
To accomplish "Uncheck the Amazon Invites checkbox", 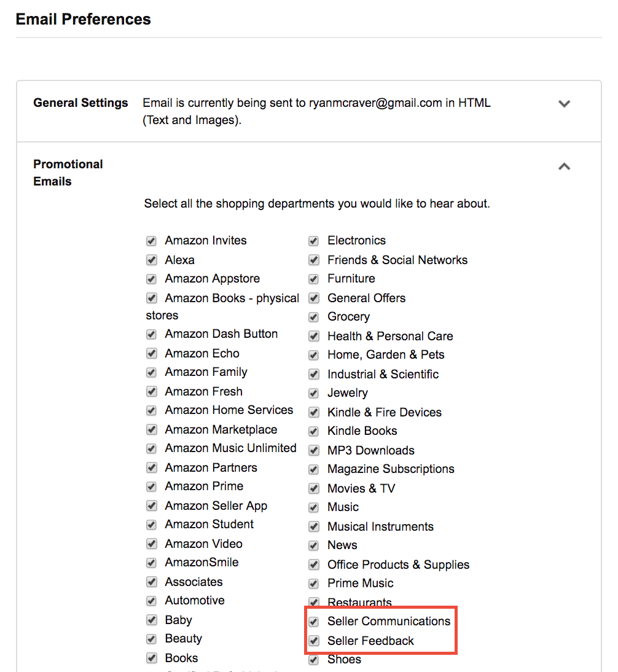I will coord(151,241).
